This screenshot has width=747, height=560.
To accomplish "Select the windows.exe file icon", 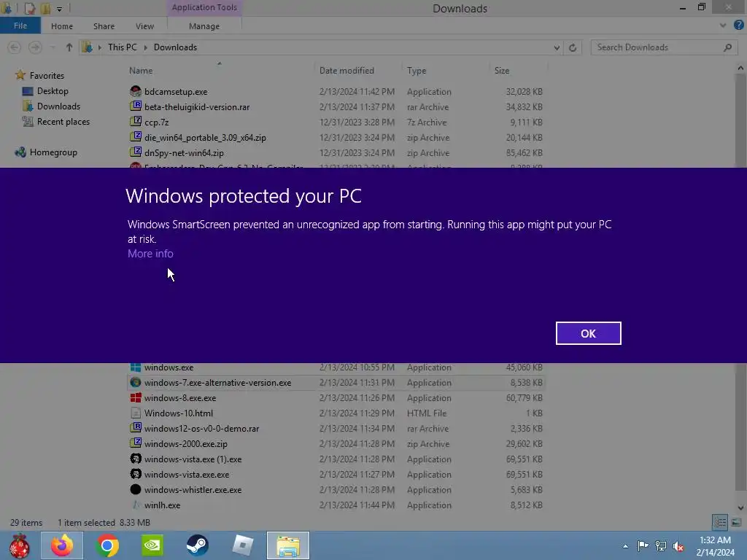I will (136, 367).
